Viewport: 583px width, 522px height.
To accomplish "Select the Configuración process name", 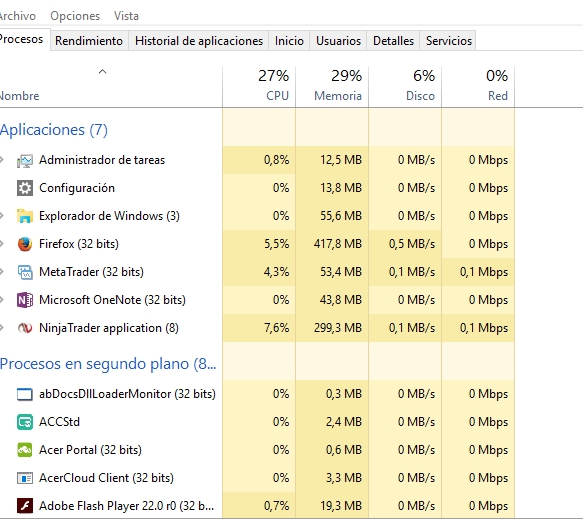I will (x=77, y=188).
